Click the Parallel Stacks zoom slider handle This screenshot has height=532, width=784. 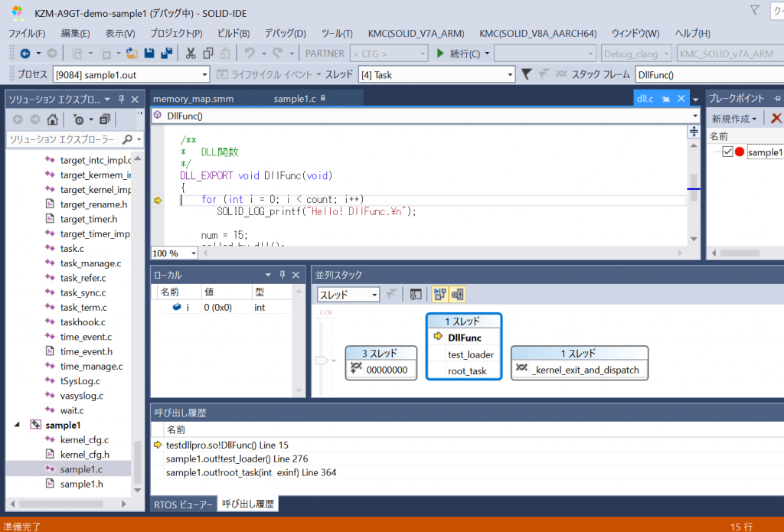(323, 360)
